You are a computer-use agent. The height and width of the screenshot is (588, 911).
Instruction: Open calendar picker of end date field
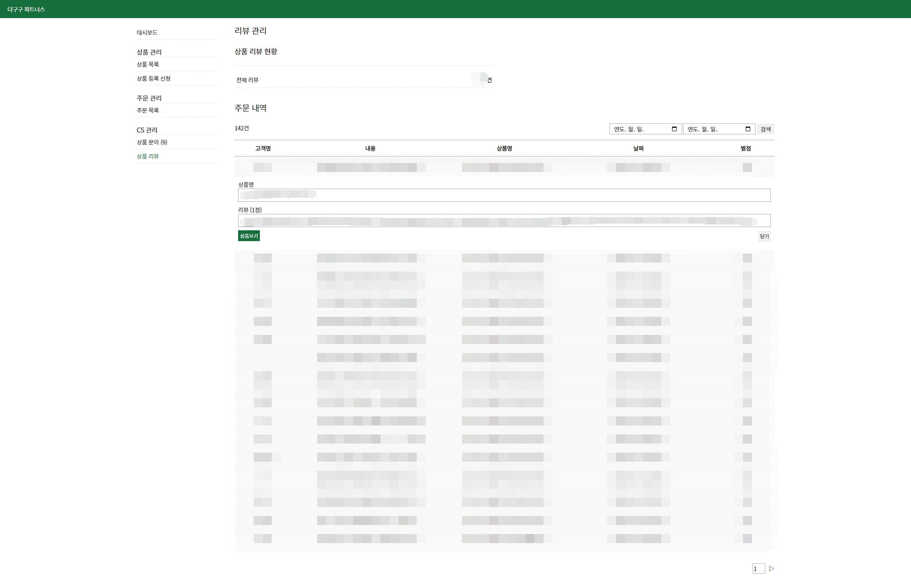[x=748, y=129]
